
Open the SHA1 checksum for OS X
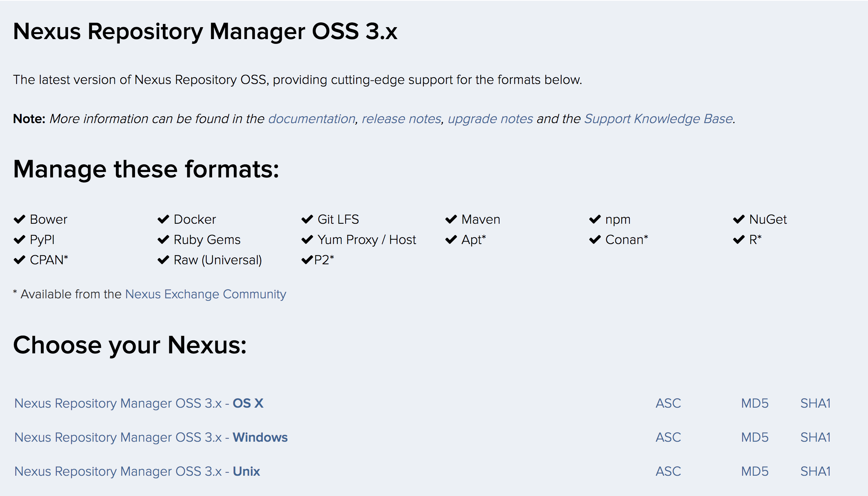[815, 403]
